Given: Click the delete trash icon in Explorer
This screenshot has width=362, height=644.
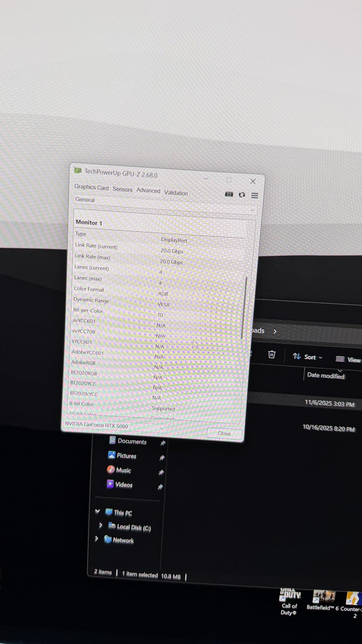Looking at the screenshot, I should tap(271, 355).
